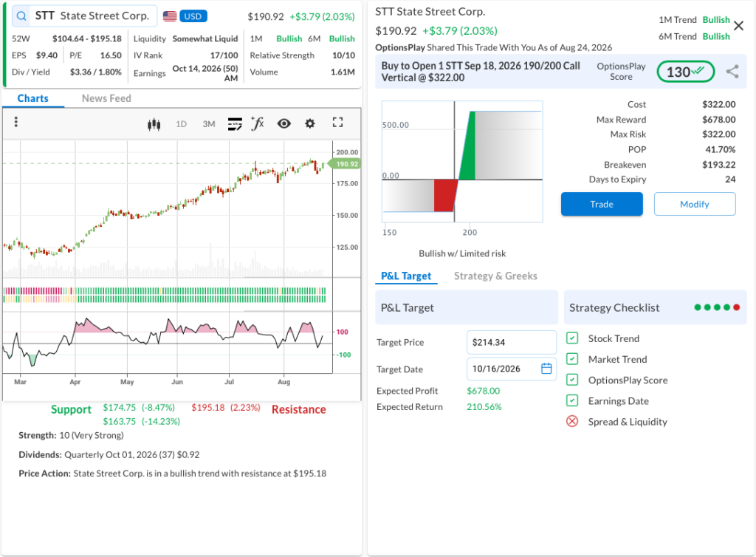
Task: Toggle chart visibility with the eye icon
Action: (284, 123)
